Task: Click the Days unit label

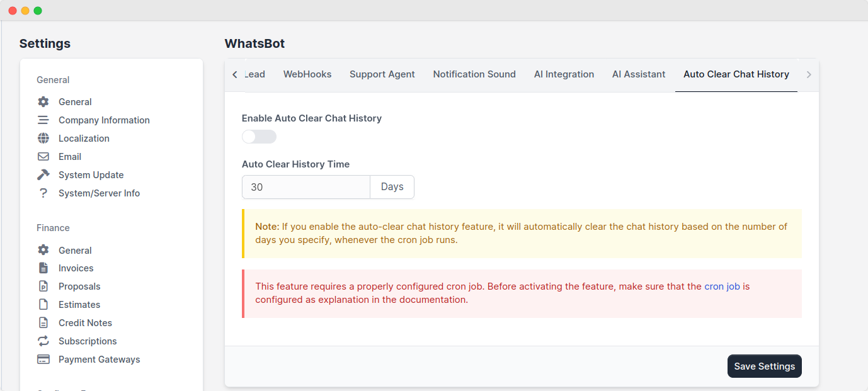Action: tap(392, 187)
